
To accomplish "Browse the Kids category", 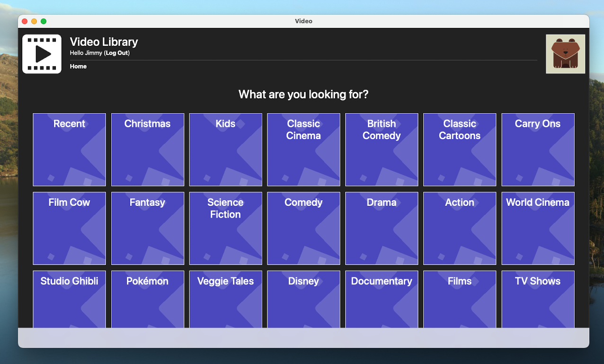I will [225, 150].
